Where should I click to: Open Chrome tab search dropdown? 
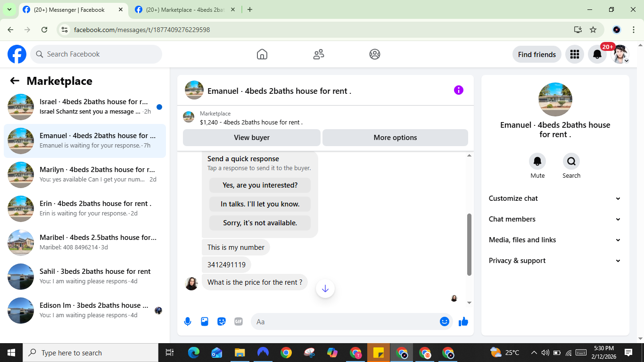[x=9, y=9]
